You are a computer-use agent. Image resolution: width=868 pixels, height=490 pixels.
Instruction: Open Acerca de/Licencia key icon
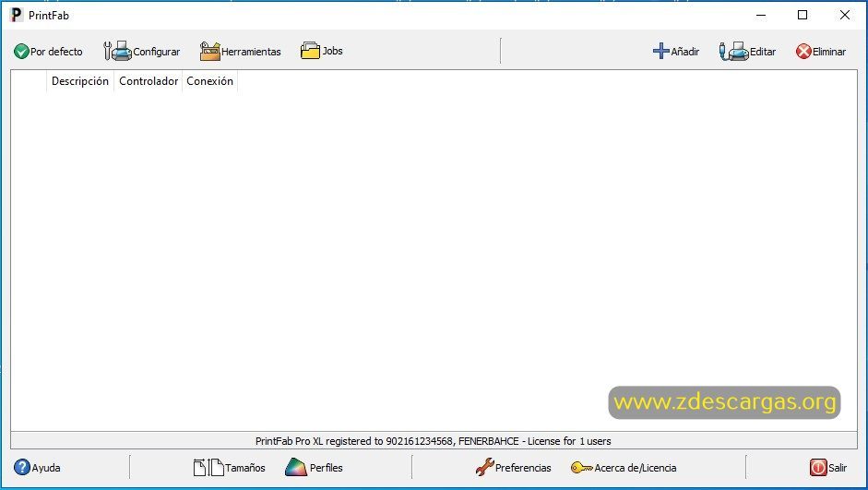pyautogui.click(x=581, y=468)
